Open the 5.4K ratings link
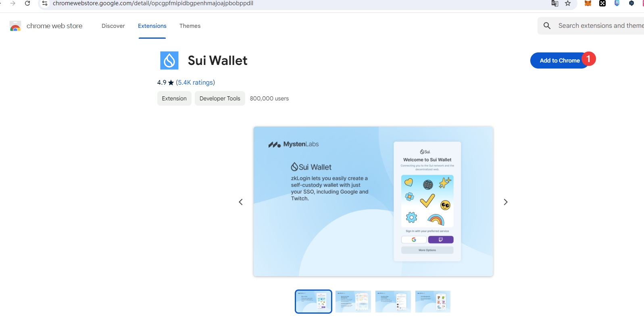Image resolution: width=644 pixels, height=329 pixels. pos(195,82)
